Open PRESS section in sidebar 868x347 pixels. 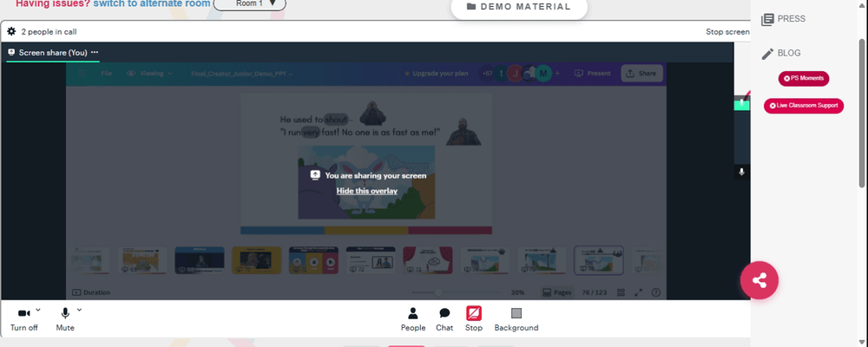point(784,19)
